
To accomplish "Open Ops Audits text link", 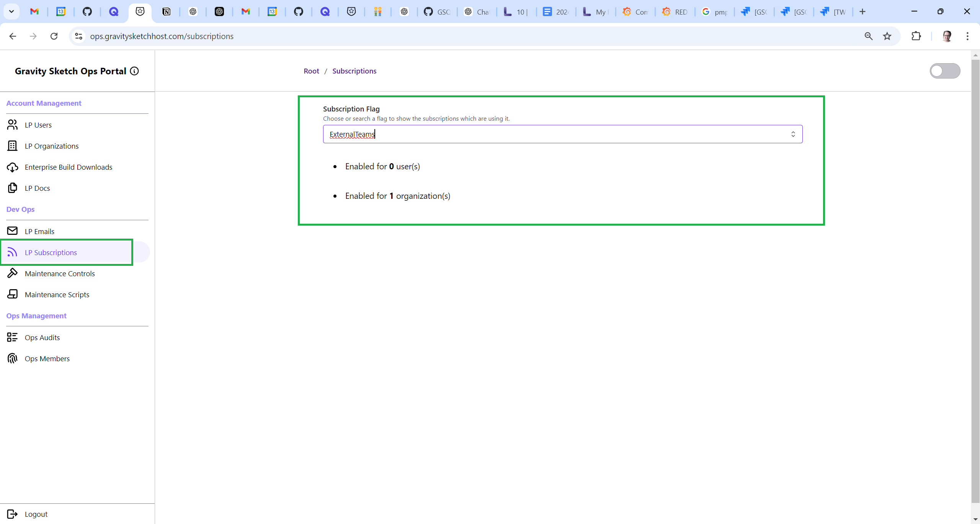I will coord(42,338).
